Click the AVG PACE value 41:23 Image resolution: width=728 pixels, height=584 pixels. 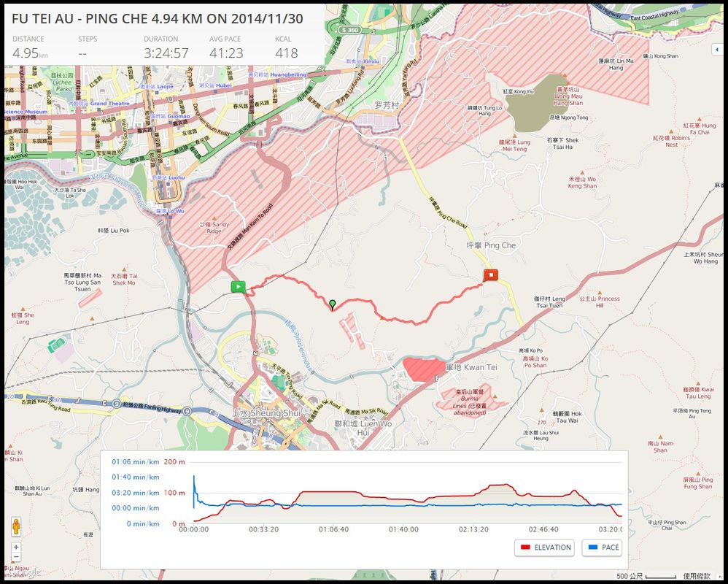coord(226,53)
